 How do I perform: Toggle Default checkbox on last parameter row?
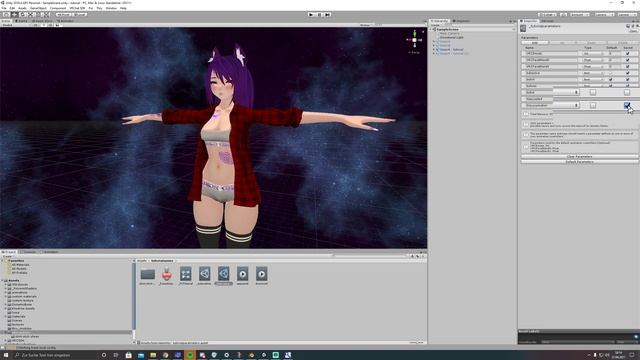[x=593, y=105]
